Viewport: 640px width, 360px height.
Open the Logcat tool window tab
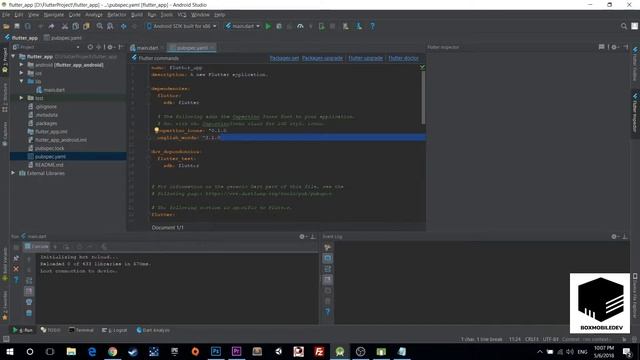click(x=115, y=330)
